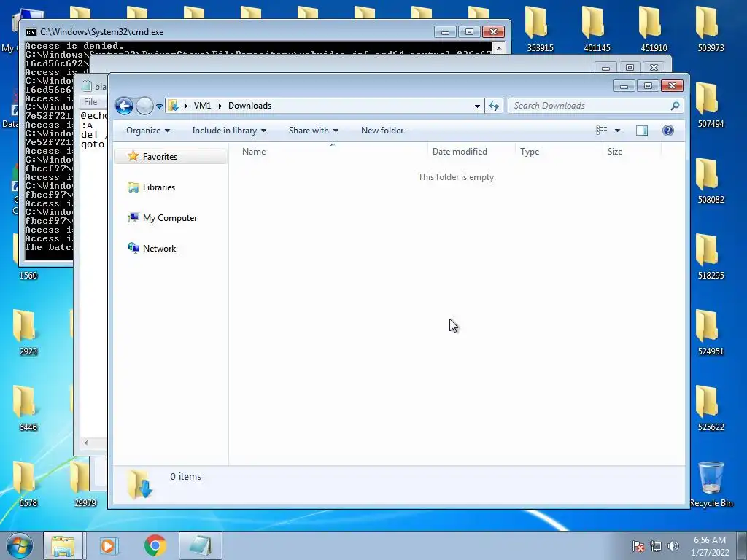
Task: Minimize the Downloads Explorer window
Action: (x=624, y=86)
